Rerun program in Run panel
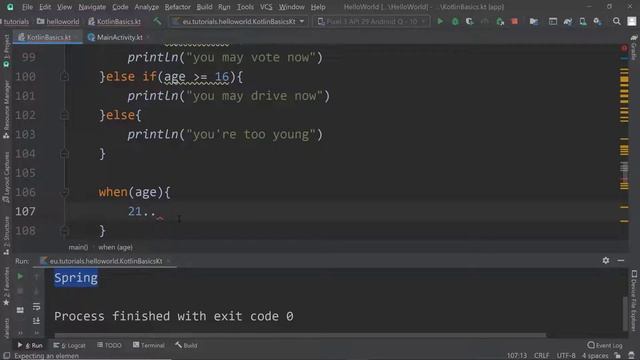 tap(20, 276)
